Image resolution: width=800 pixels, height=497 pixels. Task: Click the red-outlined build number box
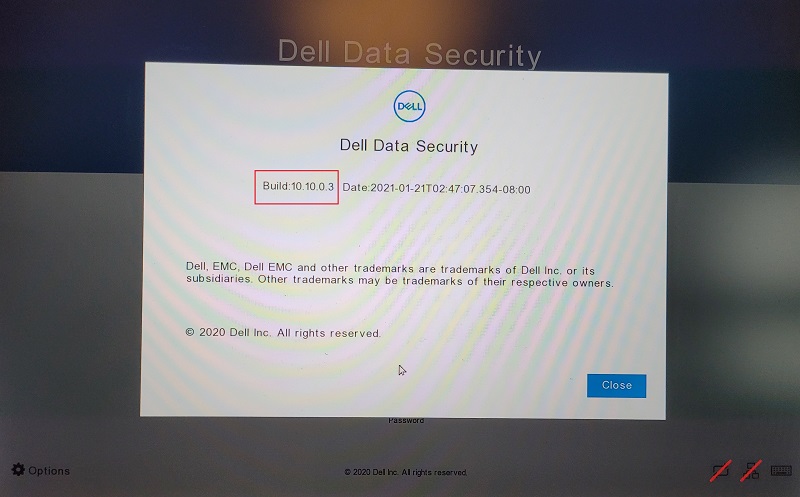click(296, 187)
